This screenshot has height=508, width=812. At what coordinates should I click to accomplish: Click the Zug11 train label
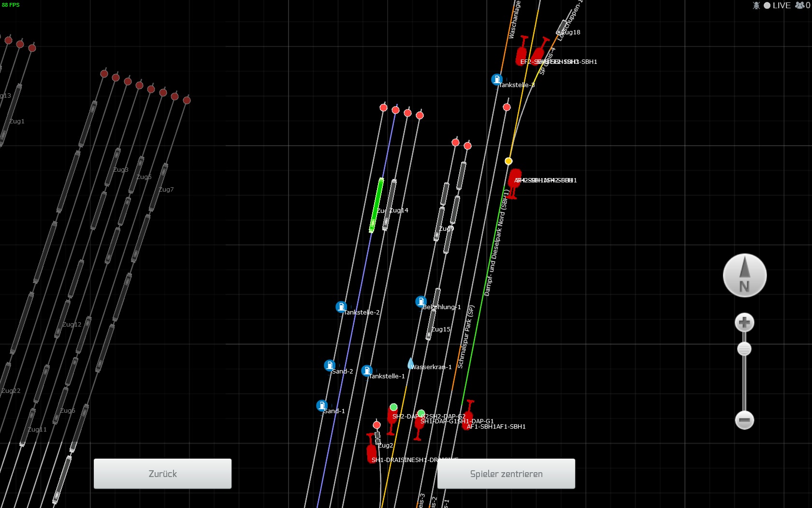tap(37, 429)
